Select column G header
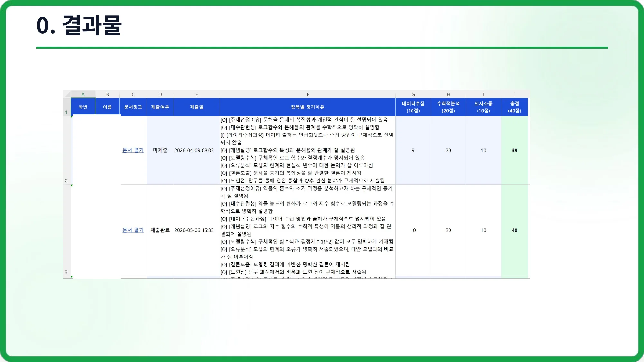Viewport: 644px width, 362px height. 413,94
